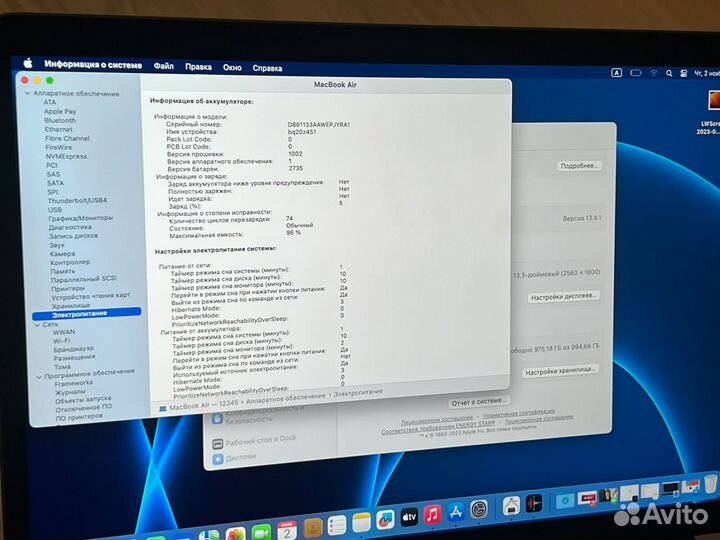Open the keyboard input source indicator
Image resolution: width=720 pixels, height=540 pixels.
(616, 73)
